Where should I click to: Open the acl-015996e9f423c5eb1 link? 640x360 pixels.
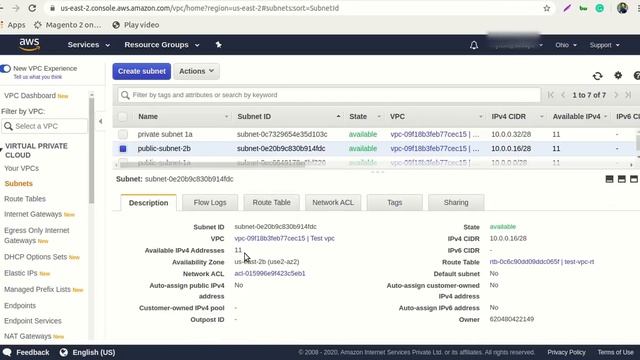coord(270,273)
